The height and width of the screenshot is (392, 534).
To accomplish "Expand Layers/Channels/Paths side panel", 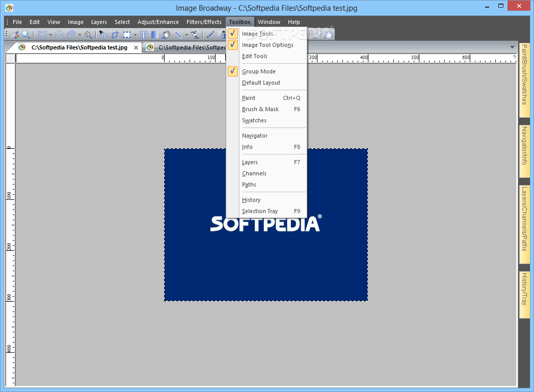I will (524, 224).
